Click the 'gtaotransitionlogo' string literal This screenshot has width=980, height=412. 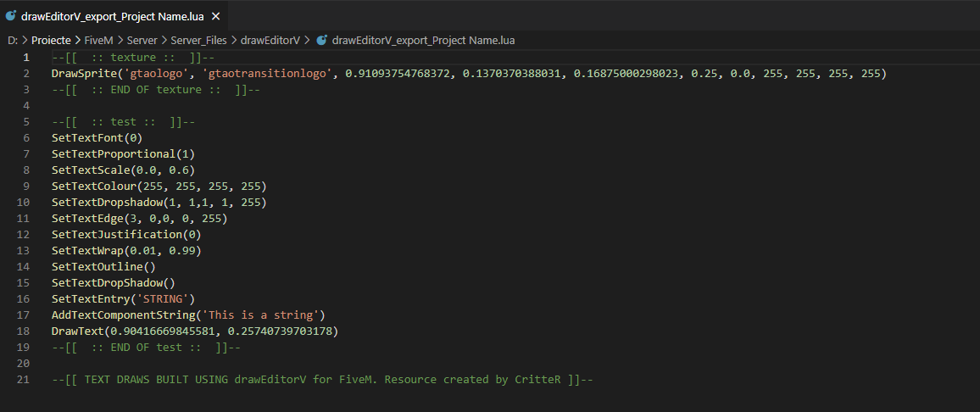point(268,74)
